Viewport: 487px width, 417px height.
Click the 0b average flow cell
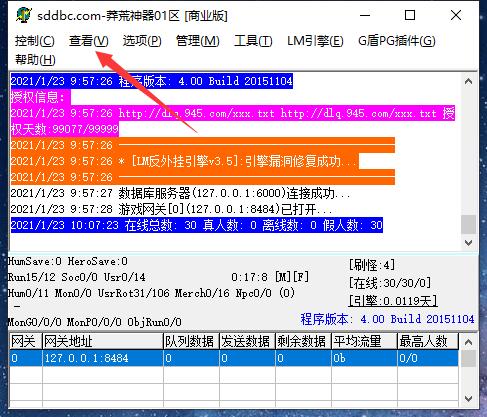click(364, 358)
